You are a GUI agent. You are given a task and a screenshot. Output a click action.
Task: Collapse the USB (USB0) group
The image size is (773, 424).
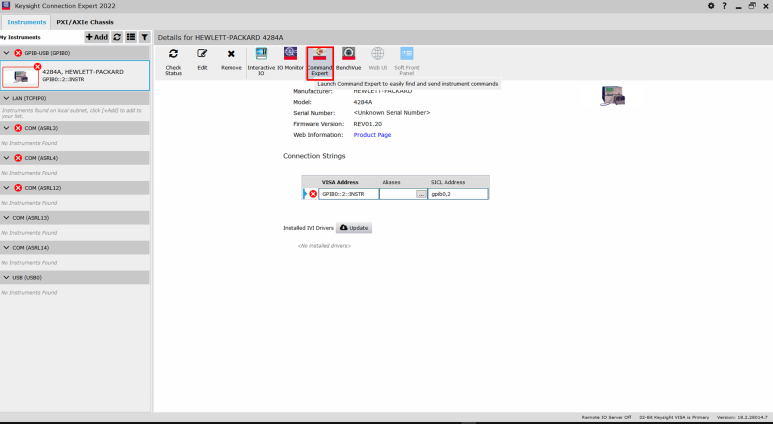6,278
